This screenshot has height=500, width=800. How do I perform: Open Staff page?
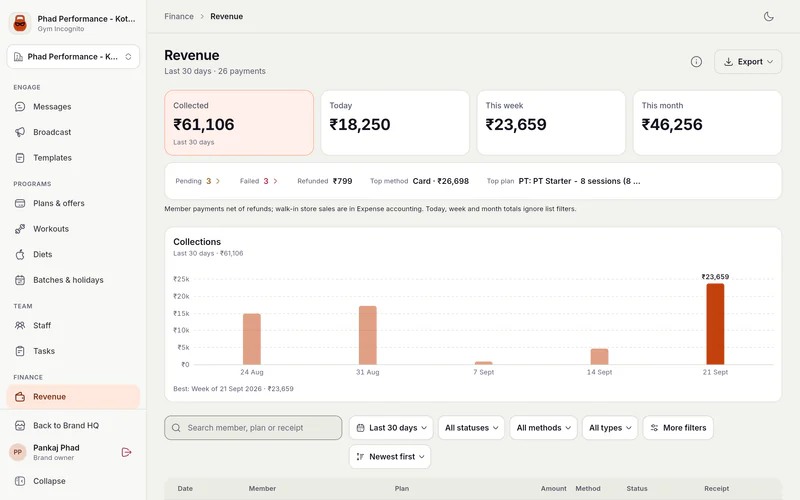[73, 325]
